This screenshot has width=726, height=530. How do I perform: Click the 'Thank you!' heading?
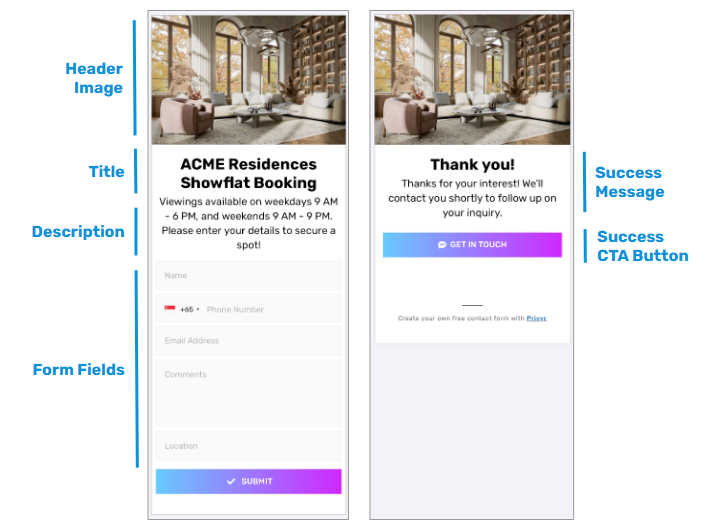[472, 165]
